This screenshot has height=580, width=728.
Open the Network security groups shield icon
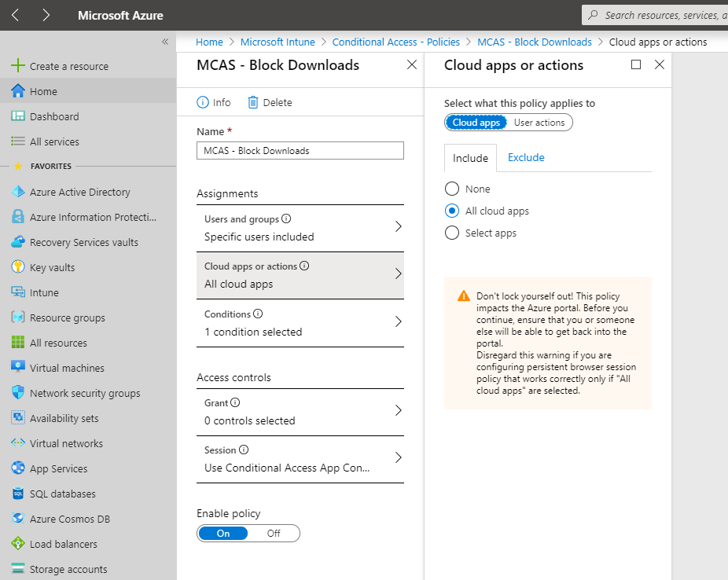(x=17, y=392)
